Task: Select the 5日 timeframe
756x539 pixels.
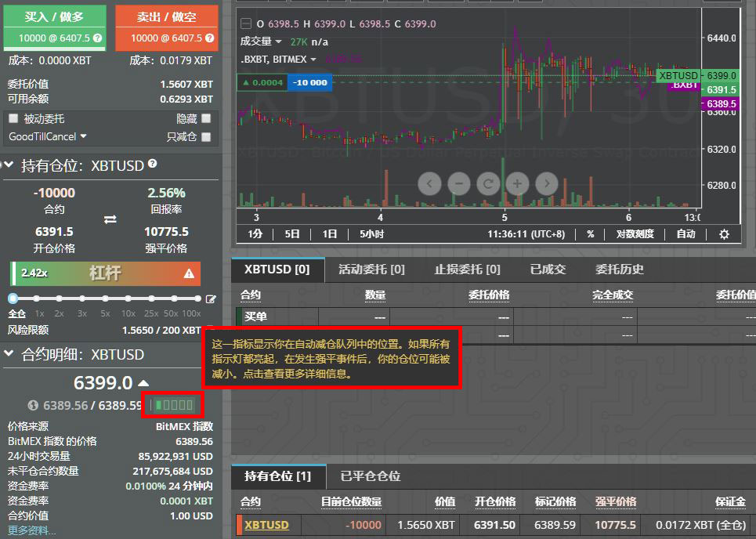Action: [x=292, y=234]
